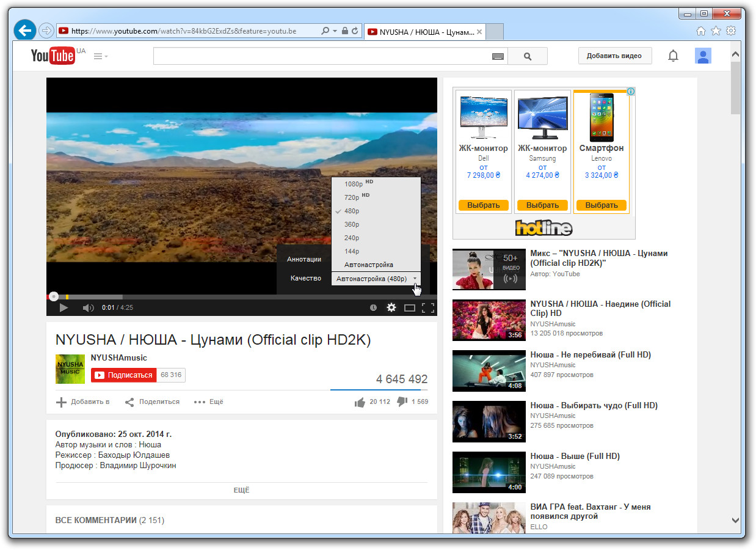The height and width of the screenshot is (550, 756).
Task: Click the hotline logo in the ad
Action: pyautogui.click(x=543, y=228)
